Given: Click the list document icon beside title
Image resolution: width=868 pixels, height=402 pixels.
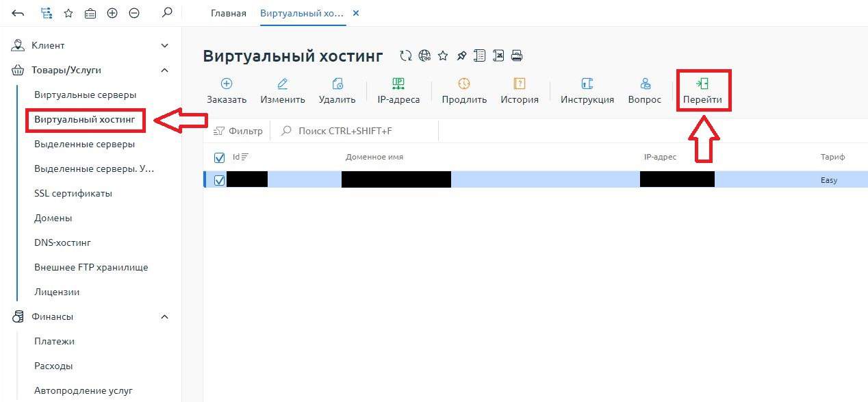Looking at the screenshot, I should (480, 56).
